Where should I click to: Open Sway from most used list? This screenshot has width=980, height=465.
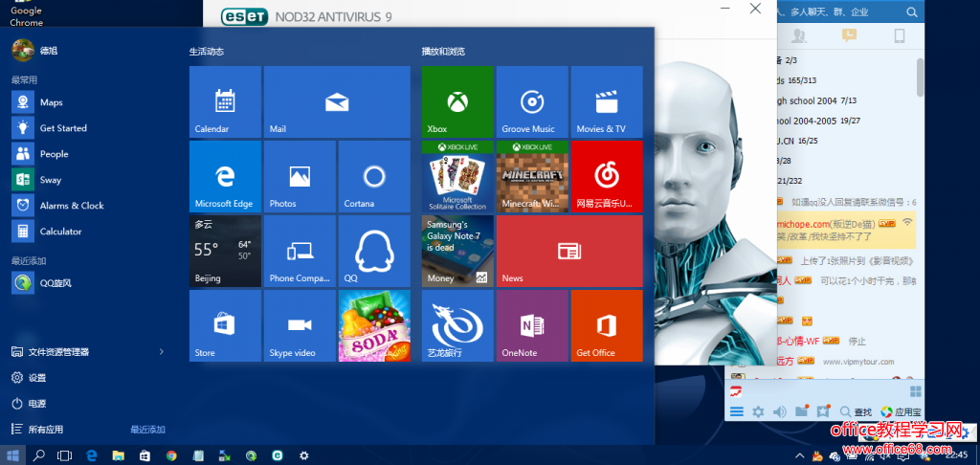87,179
